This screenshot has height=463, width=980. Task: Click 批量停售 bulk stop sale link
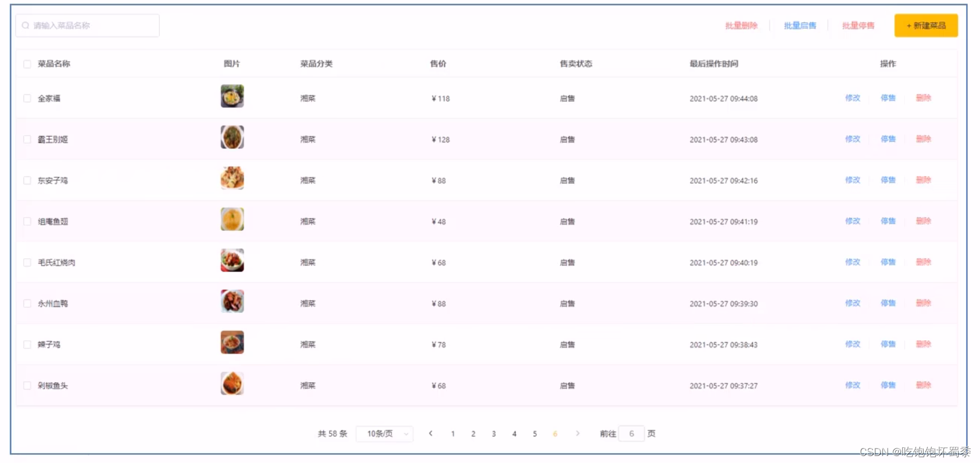tap(858, 26)
